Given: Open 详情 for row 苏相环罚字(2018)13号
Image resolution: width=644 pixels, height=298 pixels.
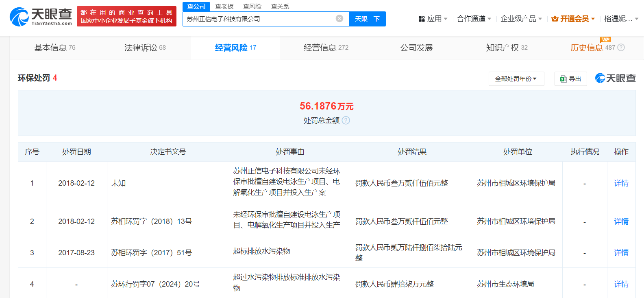Looking at the screenshot, I should click(621, 221).
